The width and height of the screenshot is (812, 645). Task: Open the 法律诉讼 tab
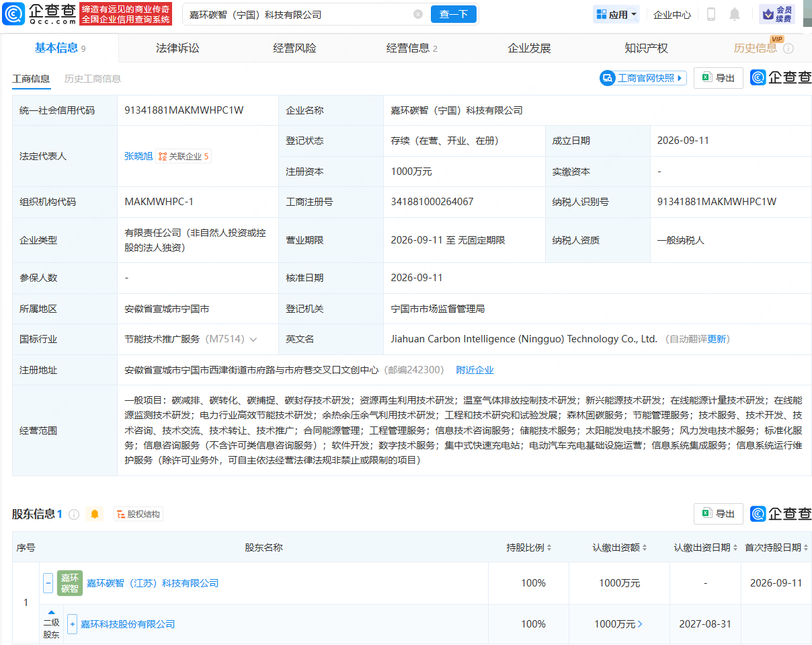[x=177, y=48]
